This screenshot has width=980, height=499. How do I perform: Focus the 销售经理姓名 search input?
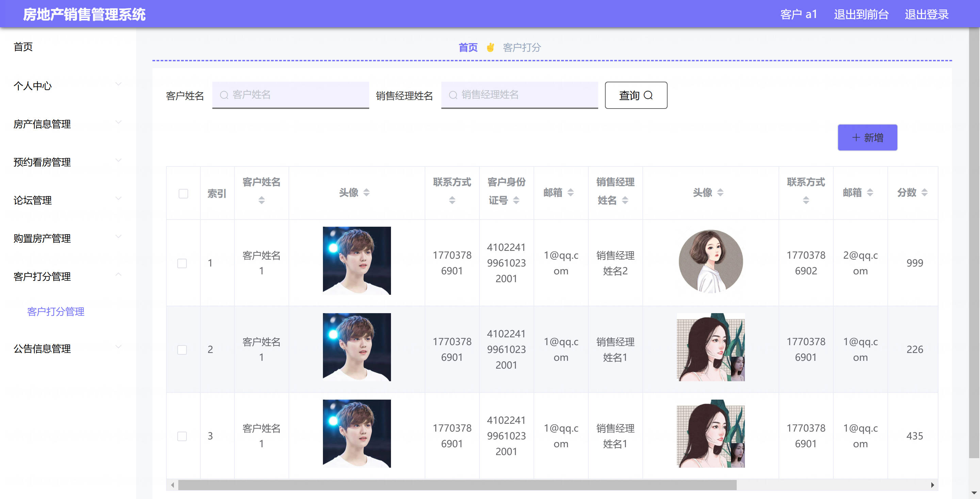525,95
